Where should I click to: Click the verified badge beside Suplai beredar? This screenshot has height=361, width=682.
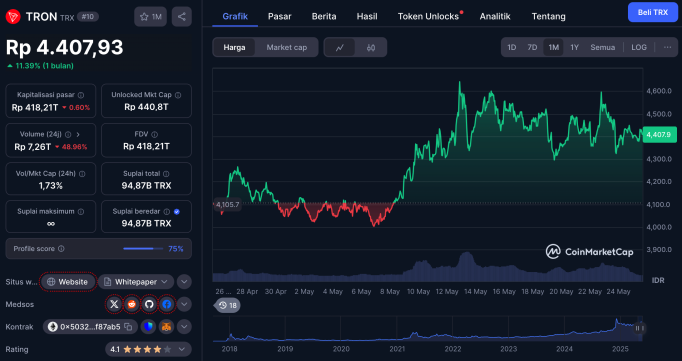[x=177, y=211]
